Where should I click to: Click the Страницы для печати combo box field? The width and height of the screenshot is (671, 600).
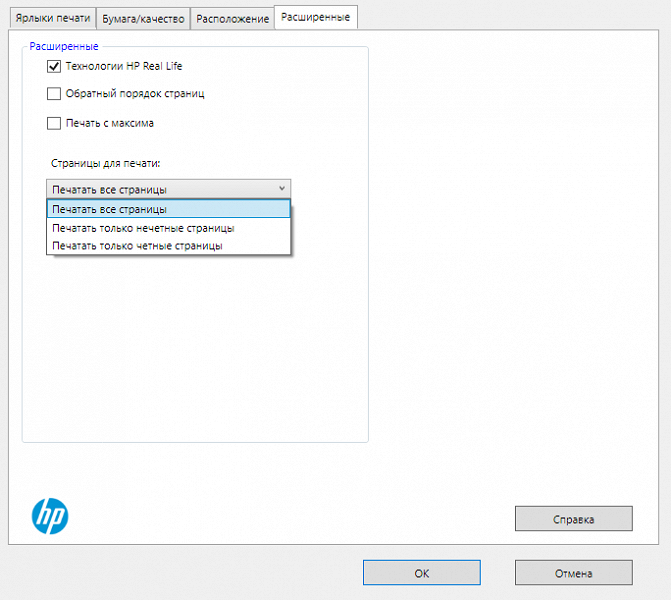[160, 189]
